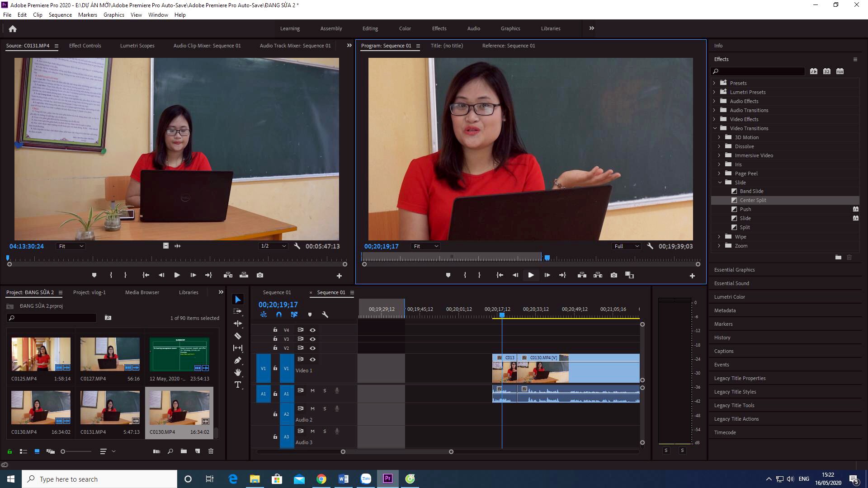Click the timeline horizontal zoom scrollbar
868x488 pixels.
(396, 451)
